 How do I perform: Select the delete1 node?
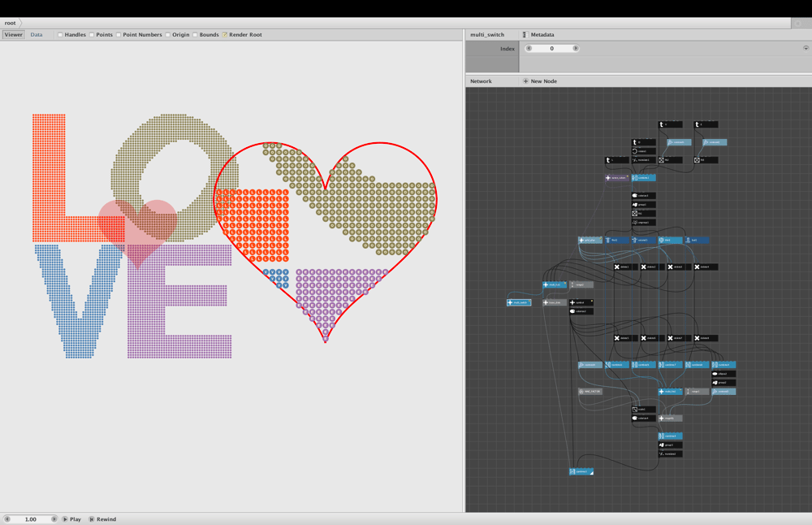pos(625,267)
